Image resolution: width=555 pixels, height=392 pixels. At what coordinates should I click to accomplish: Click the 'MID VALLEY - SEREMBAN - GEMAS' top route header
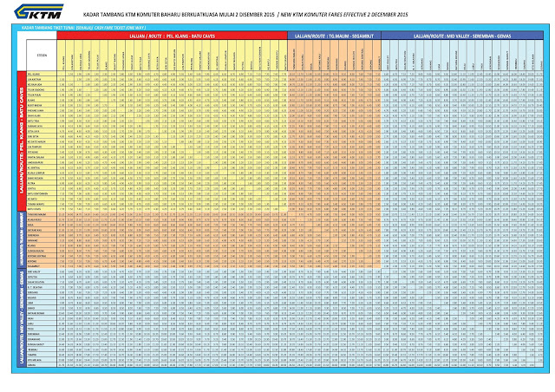pyautogui.click(x=462, y=36)
